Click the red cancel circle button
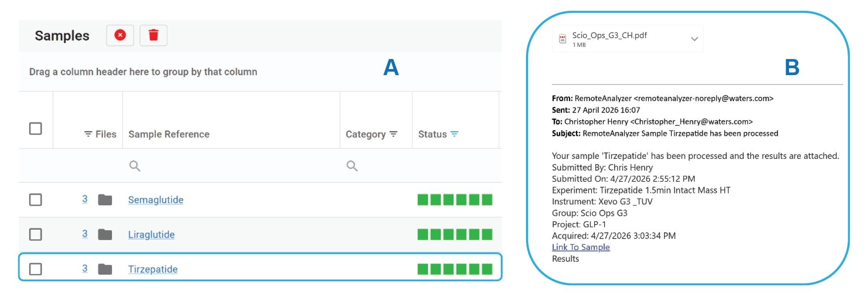 pyautogui.click(x=120, y=35)
